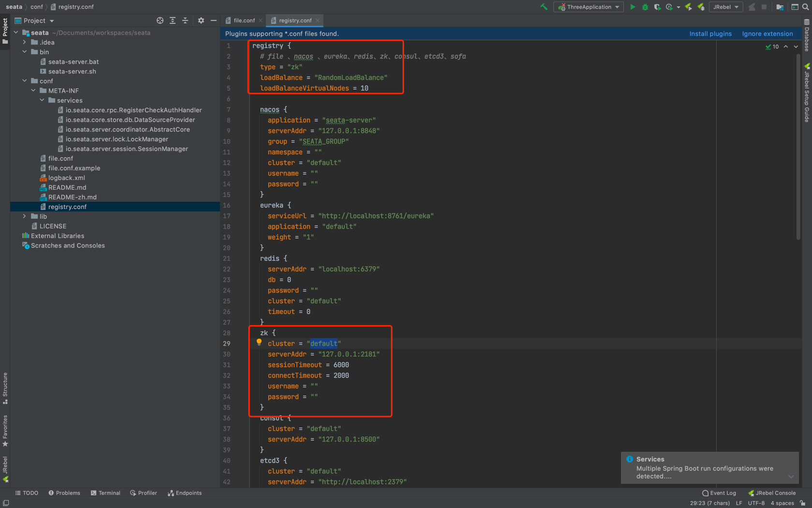
Task: Collapse the seata root project node
Action: point(16,32)
